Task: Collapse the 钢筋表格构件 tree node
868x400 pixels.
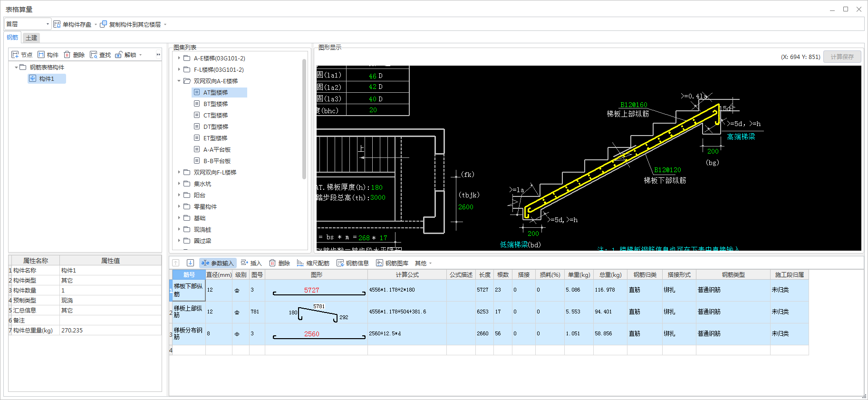Action: 16,67
